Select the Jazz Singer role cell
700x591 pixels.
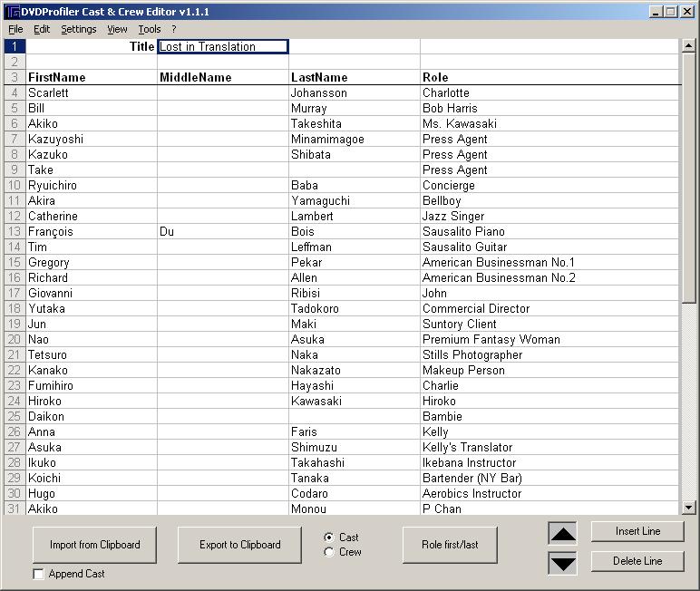point(549,216)
